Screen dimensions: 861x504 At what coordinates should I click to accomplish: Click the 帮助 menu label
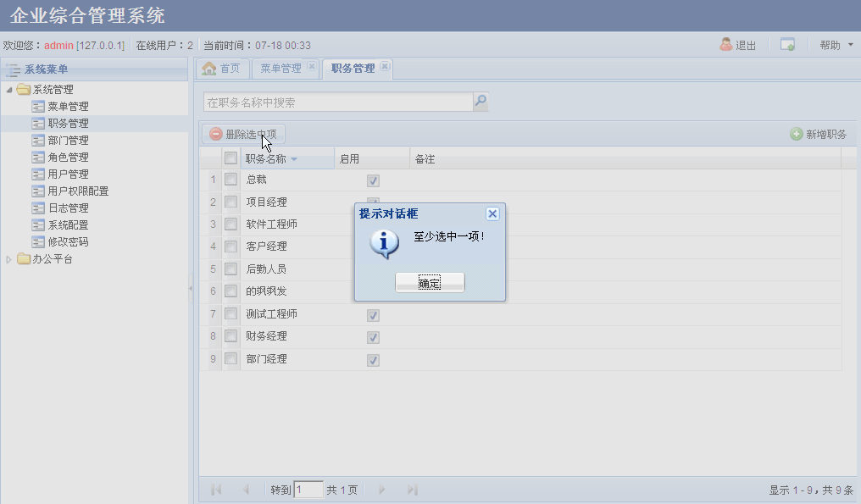[x=830, y=45]
